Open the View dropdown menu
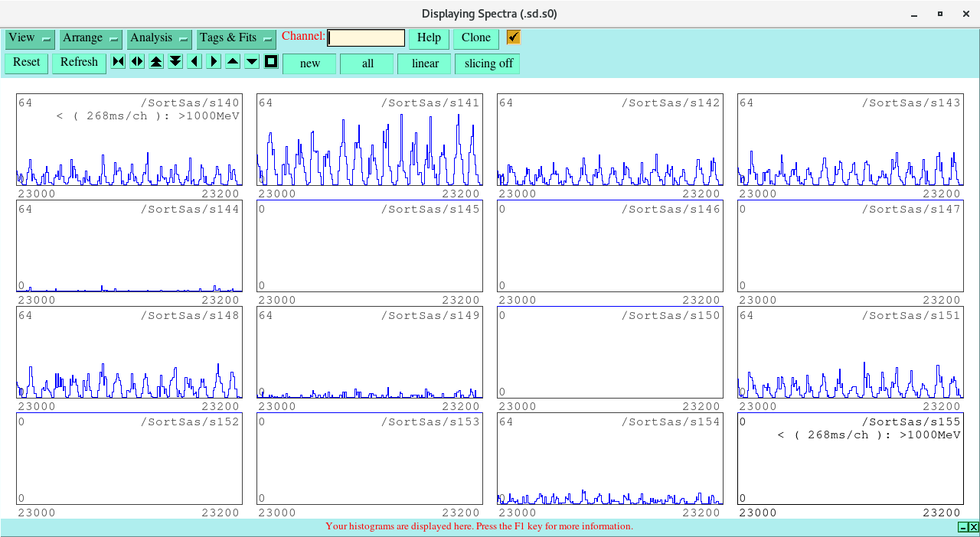The width and height of the screenshot is (980, 537). [x=30, y=38]
